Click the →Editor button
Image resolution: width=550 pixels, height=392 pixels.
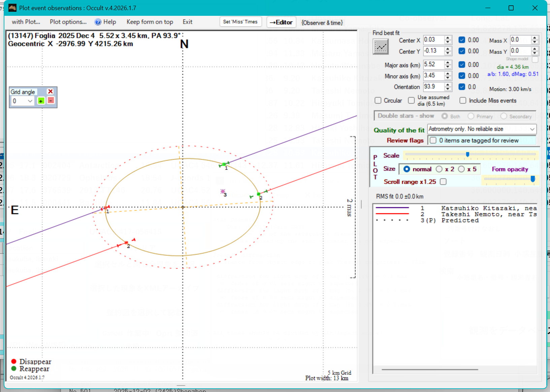pos(281,22)
